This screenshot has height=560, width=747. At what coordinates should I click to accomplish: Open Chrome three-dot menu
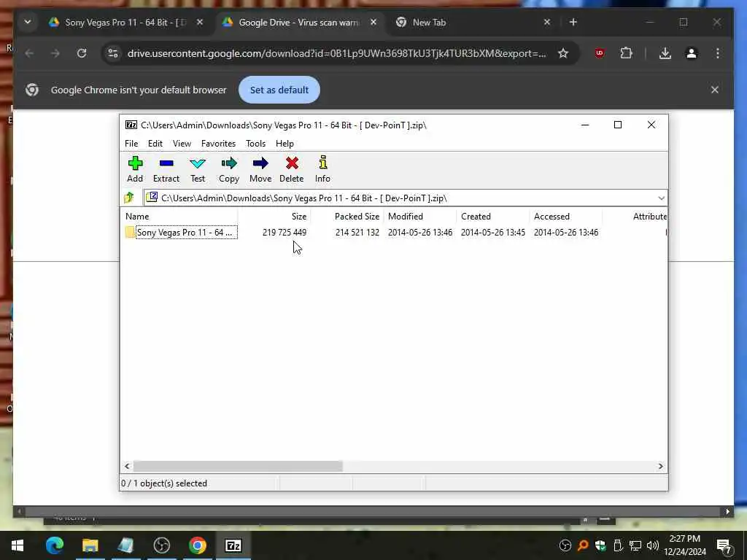click(x=718, y=53)
